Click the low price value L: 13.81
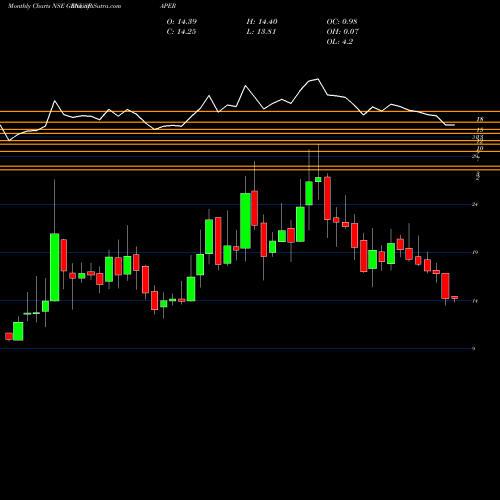500x500 pixels. coord(261,32)
